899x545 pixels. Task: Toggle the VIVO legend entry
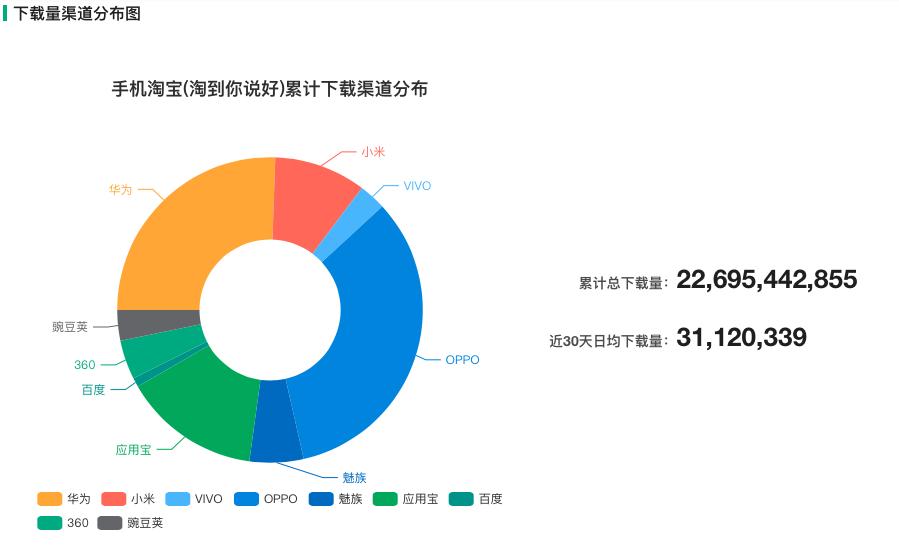tap(194, 499)
